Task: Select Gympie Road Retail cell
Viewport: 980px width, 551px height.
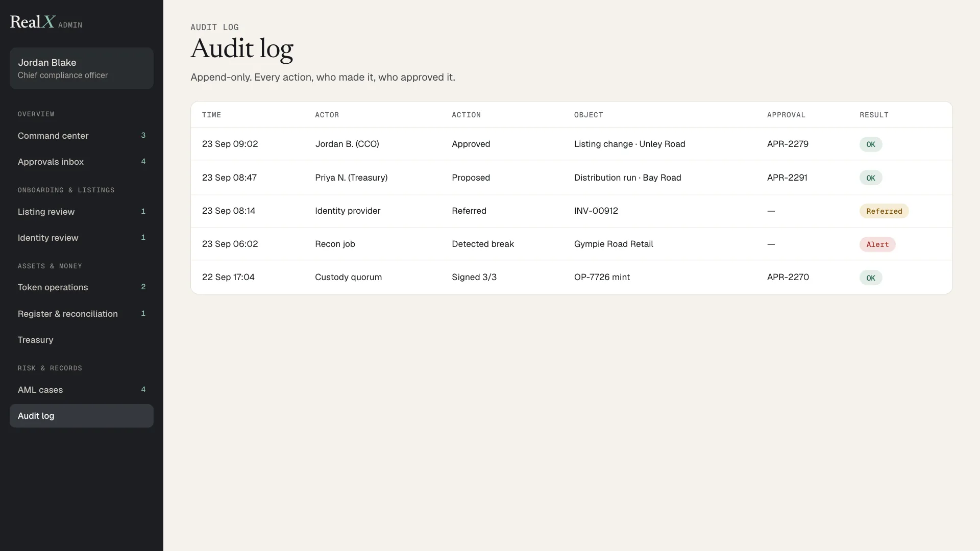Action: (614, 244)
